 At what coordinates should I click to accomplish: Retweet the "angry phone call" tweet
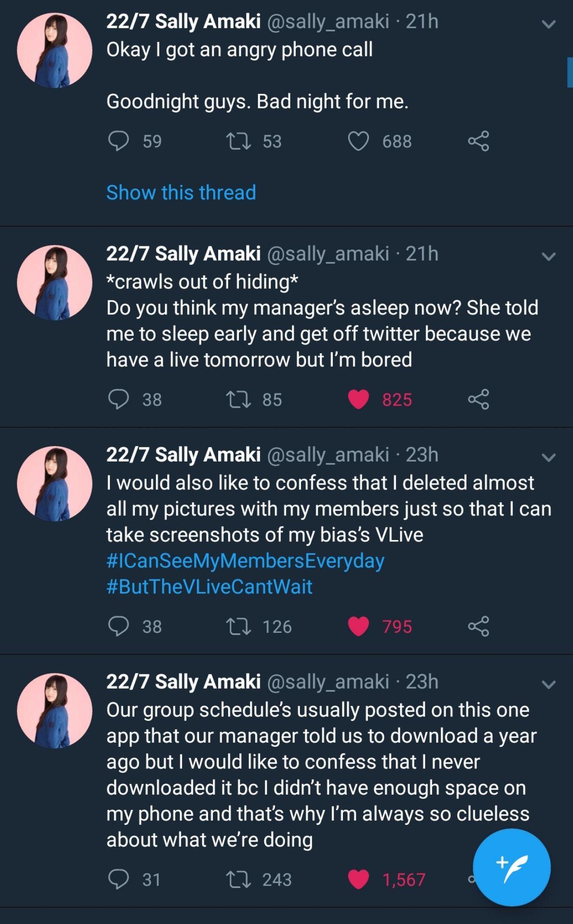coord(238,141)
